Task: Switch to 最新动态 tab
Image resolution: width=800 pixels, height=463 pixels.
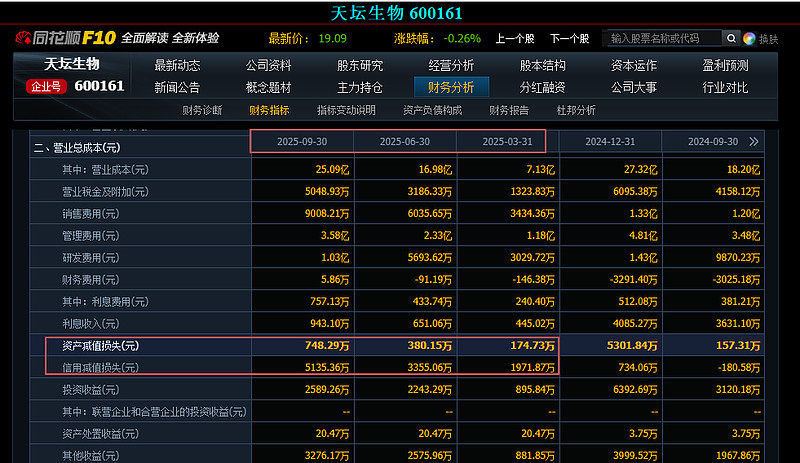Action: [177, 65]
